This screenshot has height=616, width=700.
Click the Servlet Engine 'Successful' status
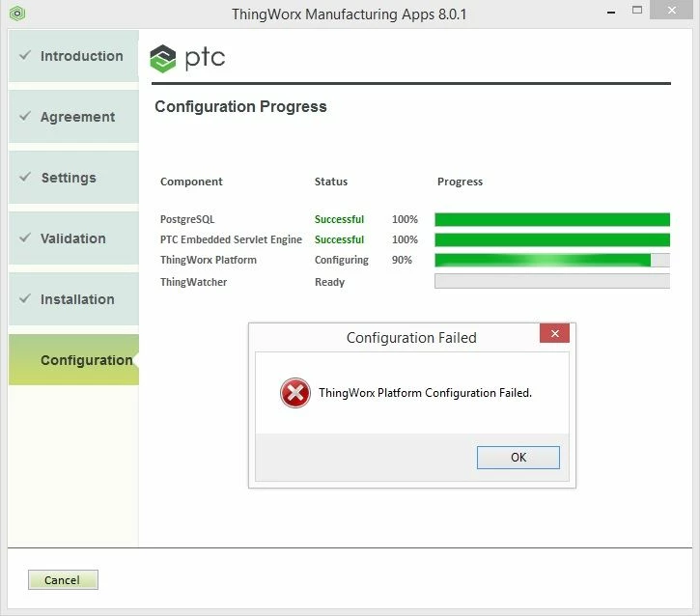tap(339, 239)
